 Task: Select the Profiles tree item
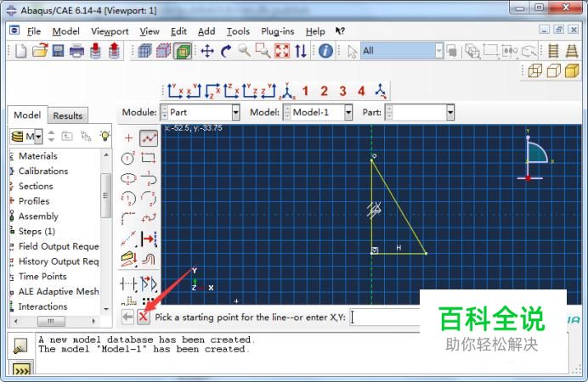[x=34, y=201]
